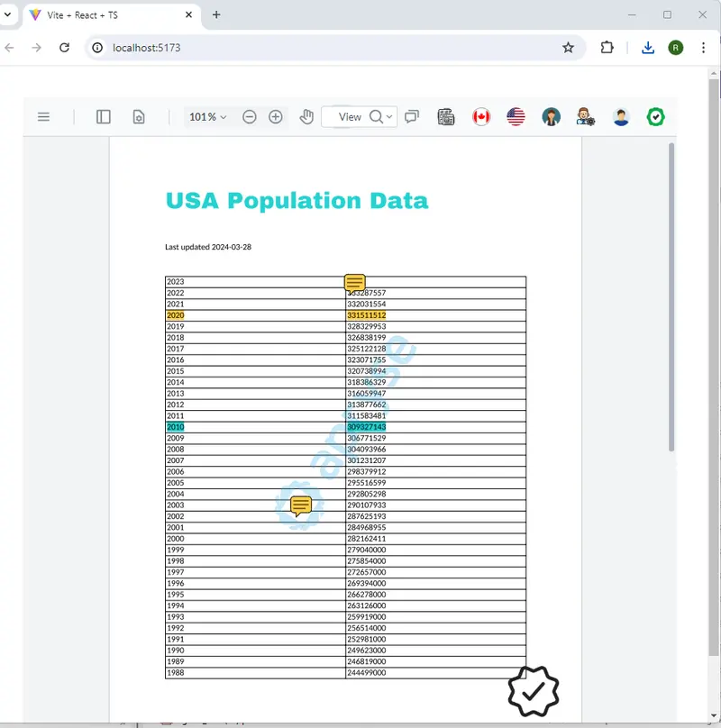Click the search magnifier icon
The width and height of the screenshot is (721, 728).
[376, 116]
